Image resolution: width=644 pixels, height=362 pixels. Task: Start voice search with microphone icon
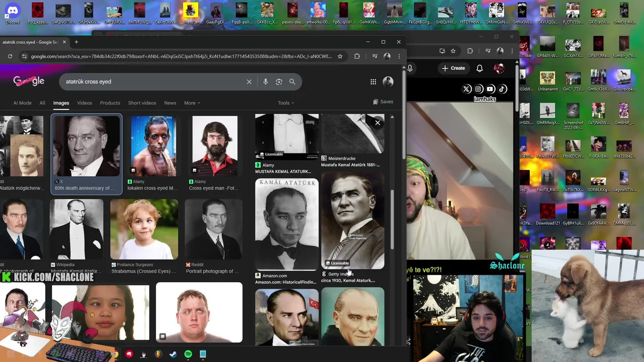click(265, 81)
